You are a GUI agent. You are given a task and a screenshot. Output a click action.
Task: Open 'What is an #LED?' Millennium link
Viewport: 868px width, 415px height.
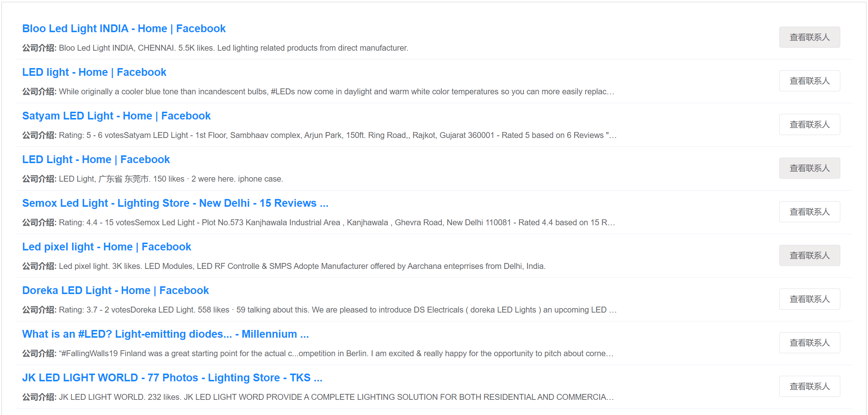click(x=166, y=334)
